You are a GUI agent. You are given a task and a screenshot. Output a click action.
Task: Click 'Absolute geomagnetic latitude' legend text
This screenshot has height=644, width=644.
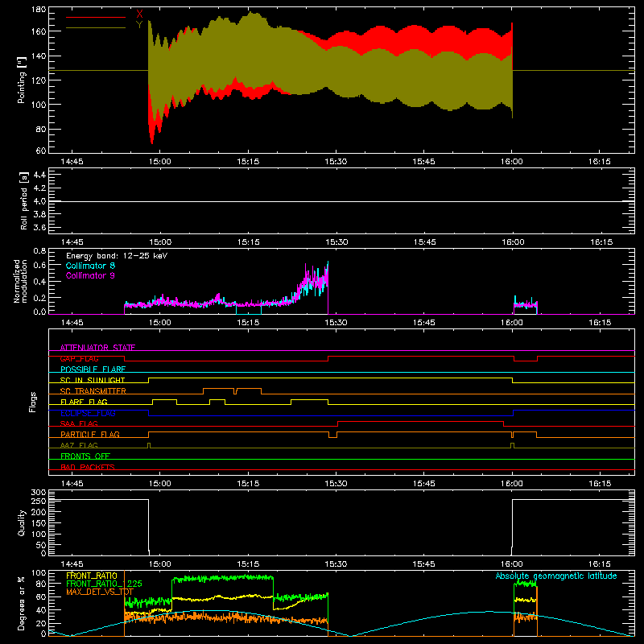tap(556, 576)
